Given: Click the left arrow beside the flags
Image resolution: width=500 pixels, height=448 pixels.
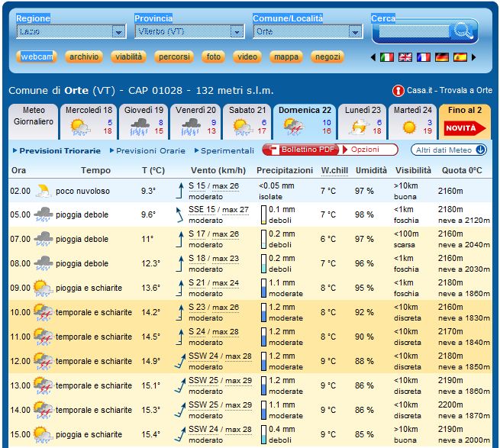Looking at the screenshot, I should tap(373, 57).
